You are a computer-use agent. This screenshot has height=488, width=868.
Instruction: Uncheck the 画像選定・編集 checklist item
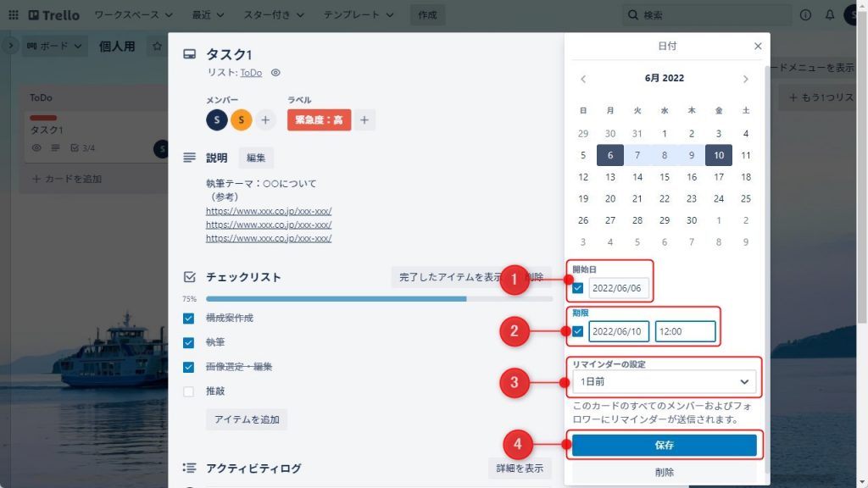pyautogui.click(x=188, y=367)
